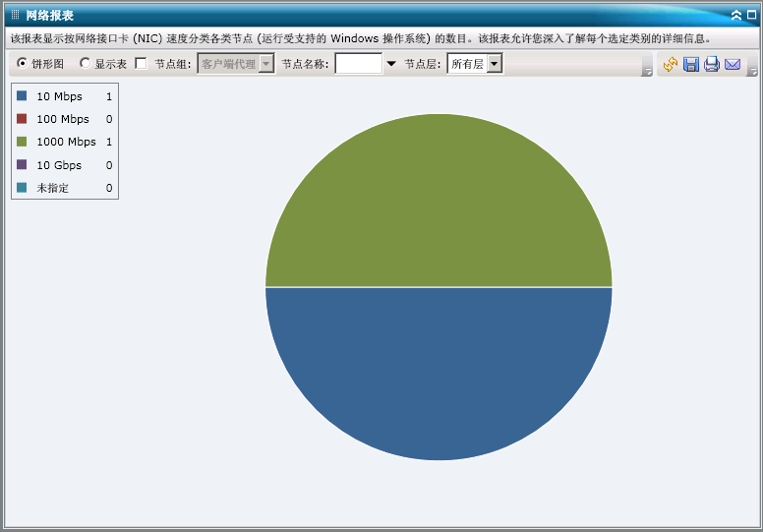The image size is (763, 532).
Task: Click the refresh report icon
Action: point(670,64)
